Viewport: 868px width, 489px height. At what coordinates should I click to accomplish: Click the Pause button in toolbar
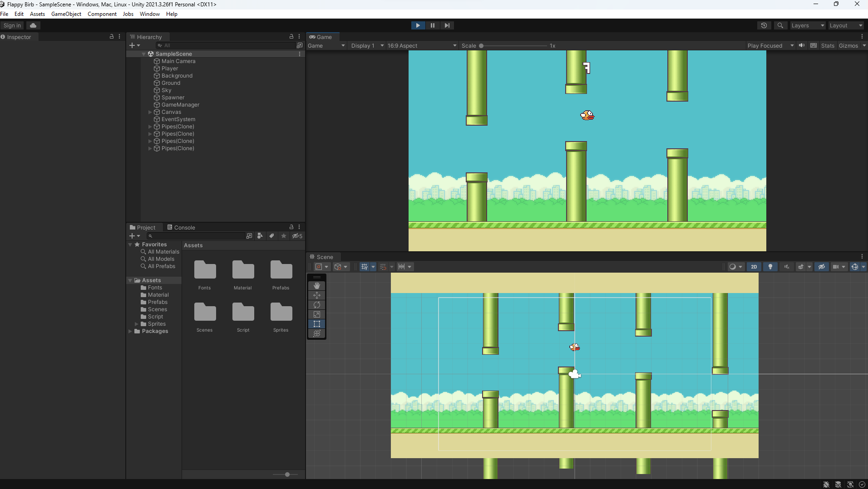pos(432,25)
